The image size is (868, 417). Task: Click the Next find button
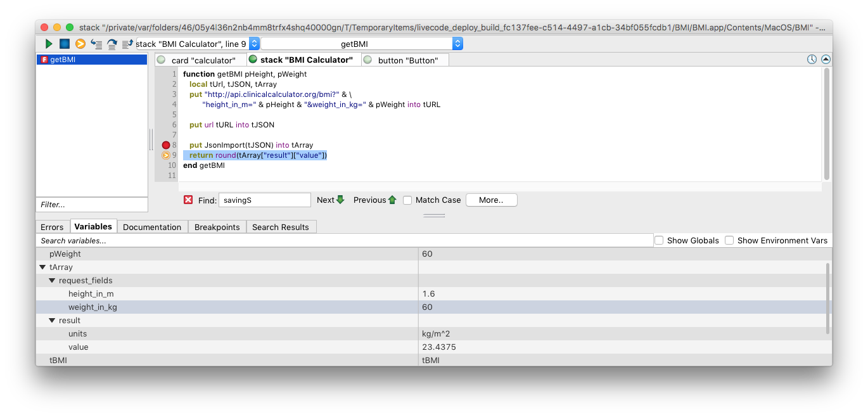point(330,200)
